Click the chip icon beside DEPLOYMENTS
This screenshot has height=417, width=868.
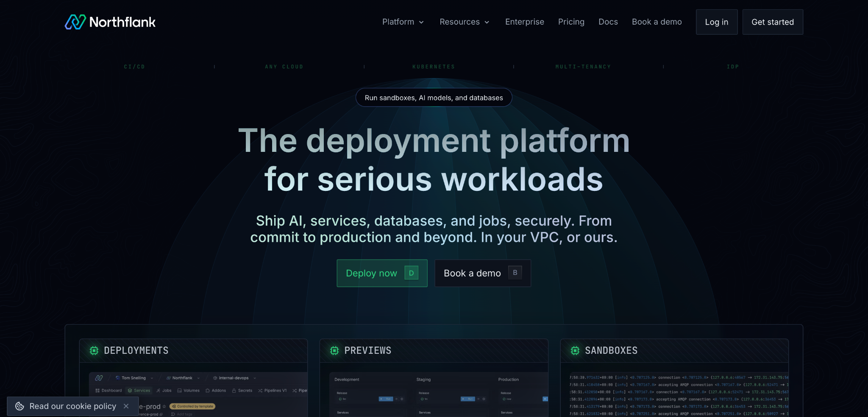click(94, 350)
